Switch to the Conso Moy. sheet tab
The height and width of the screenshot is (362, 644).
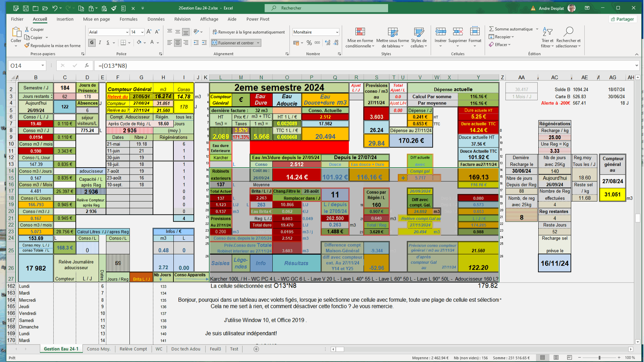click(99, 349)
